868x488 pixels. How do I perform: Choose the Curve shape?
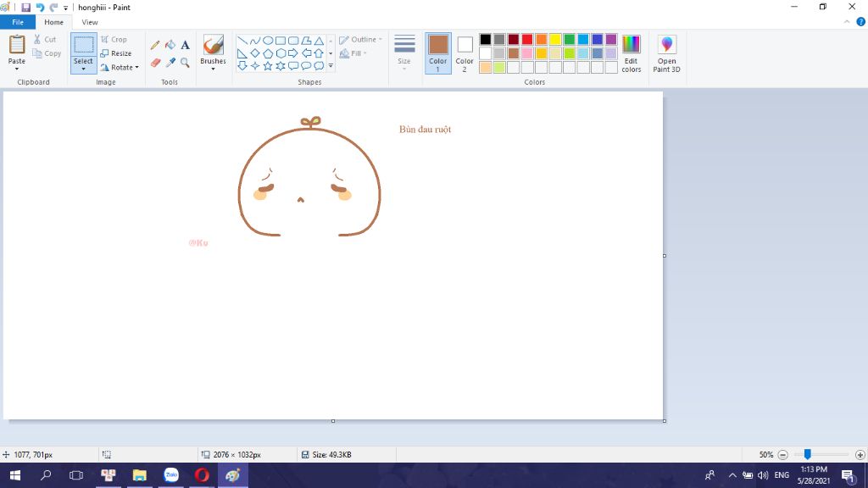tap(255, 41)
